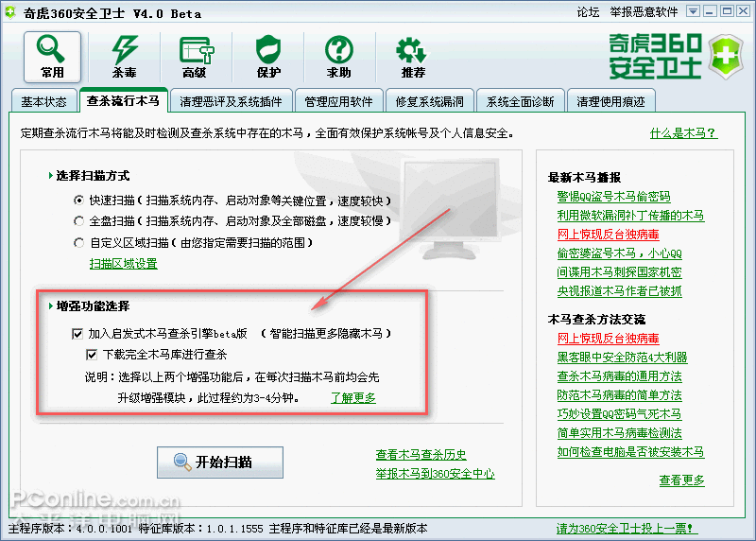
Task: Click 主程序版本：4.0.0.1001 status text
Action: pyautogui.click(x=70, y=529)
